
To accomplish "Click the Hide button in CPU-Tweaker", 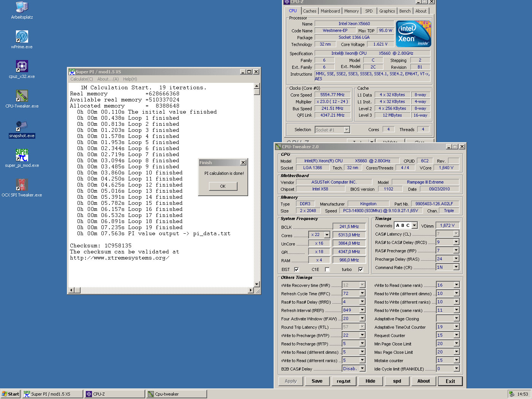I will coord(370,381).
